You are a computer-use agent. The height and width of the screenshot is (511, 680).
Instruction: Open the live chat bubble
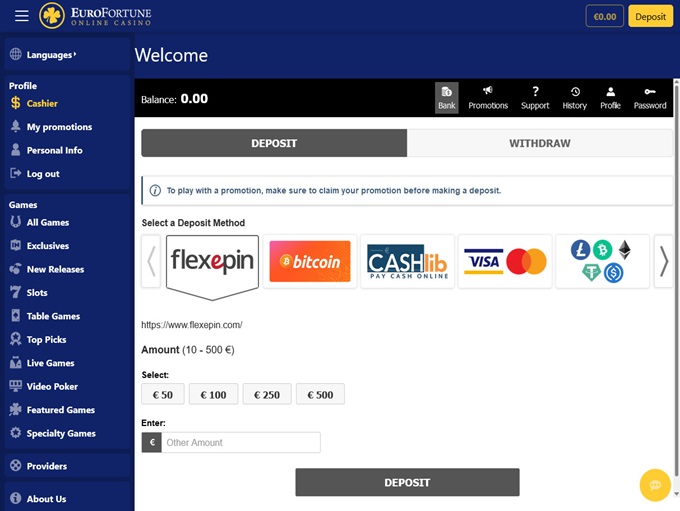click(655, 485)
